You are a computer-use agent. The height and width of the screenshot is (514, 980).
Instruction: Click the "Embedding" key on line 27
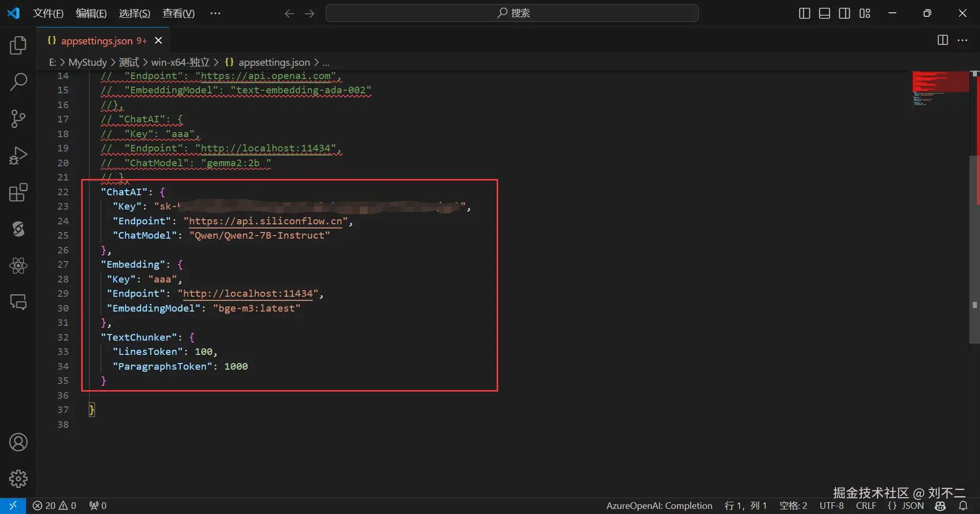click(x=133, y=264)
